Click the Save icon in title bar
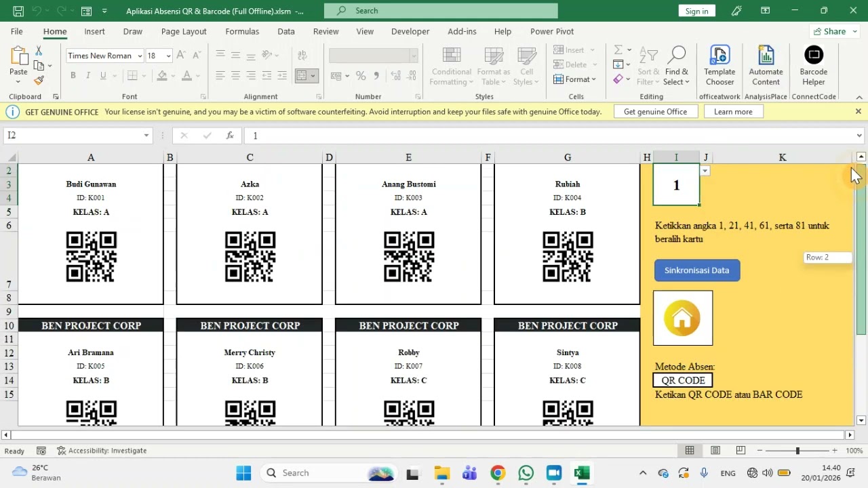 (x=18, y=11)
